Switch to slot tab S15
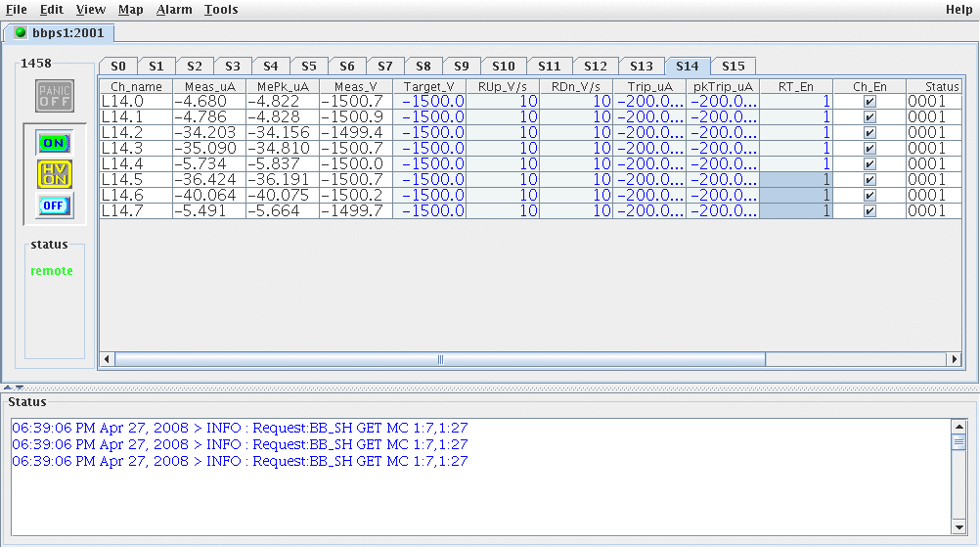The image size is (980, 548). [x=734, y=66]
